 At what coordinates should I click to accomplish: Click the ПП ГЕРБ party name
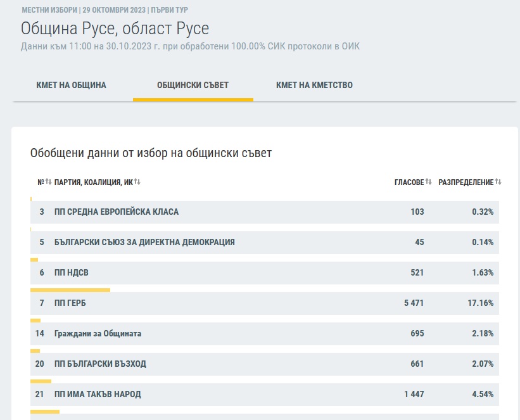tap(70, 303)
